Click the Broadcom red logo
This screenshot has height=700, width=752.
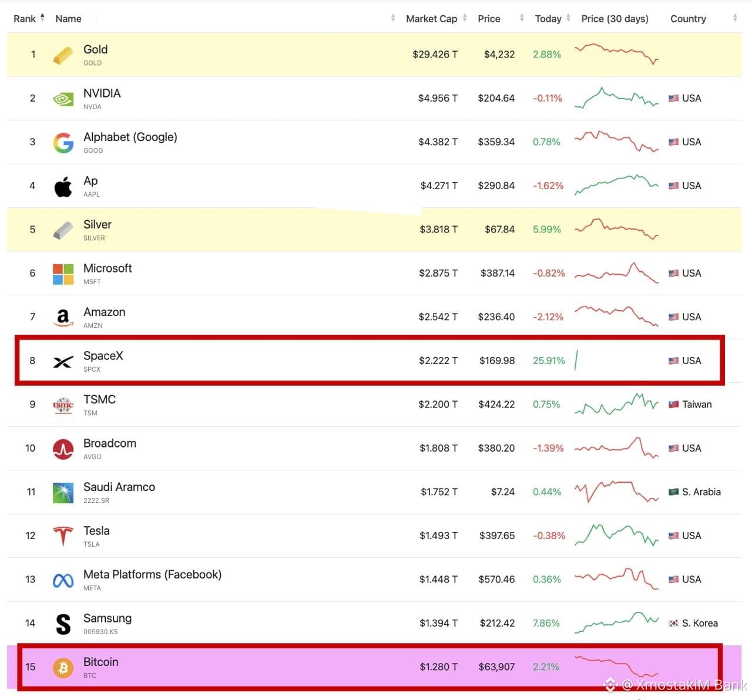63,449
